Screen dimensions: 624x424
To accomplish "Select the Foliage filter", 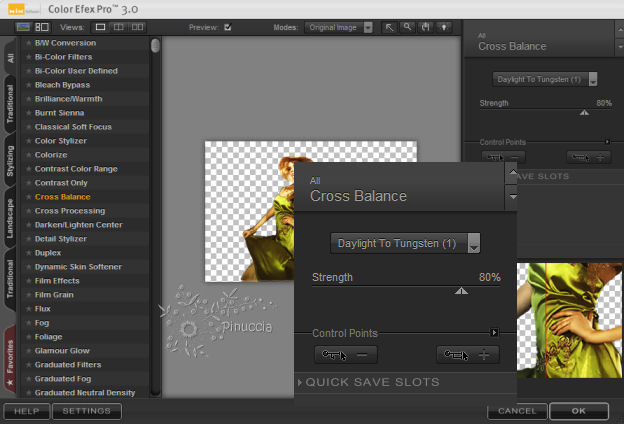I will pyautogui.click(x=48, y=337).
